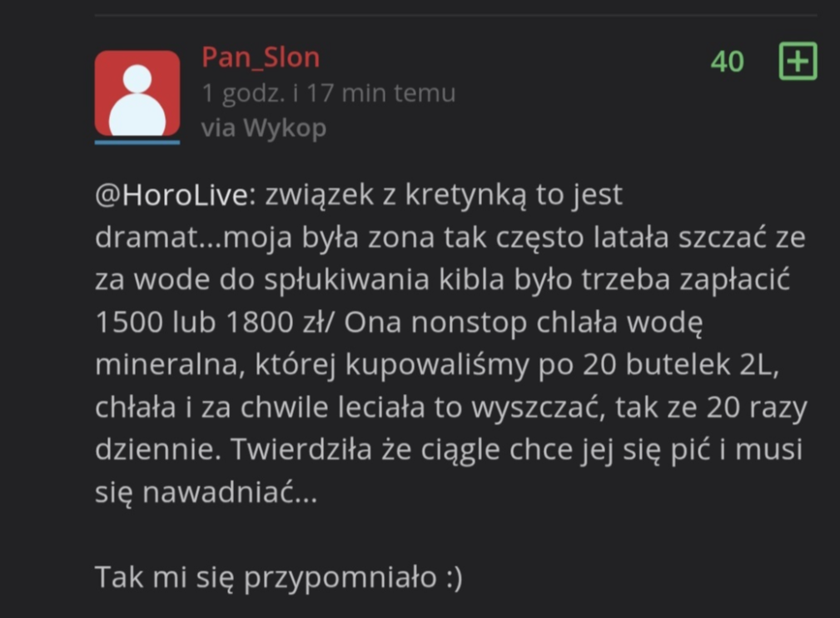Click the smiley emoticon ending the comment
The image size is (840, 618).
[454, 578]
